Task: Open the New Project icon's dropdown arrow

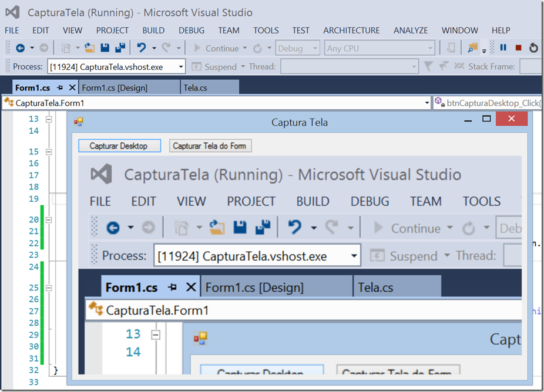Action: click(x=78, y=48)
